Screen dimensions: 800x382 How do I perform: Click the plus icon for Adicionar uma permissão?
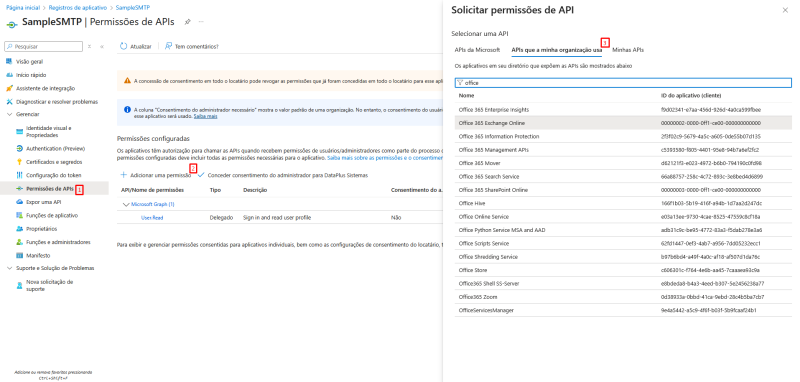pos(123,175)
